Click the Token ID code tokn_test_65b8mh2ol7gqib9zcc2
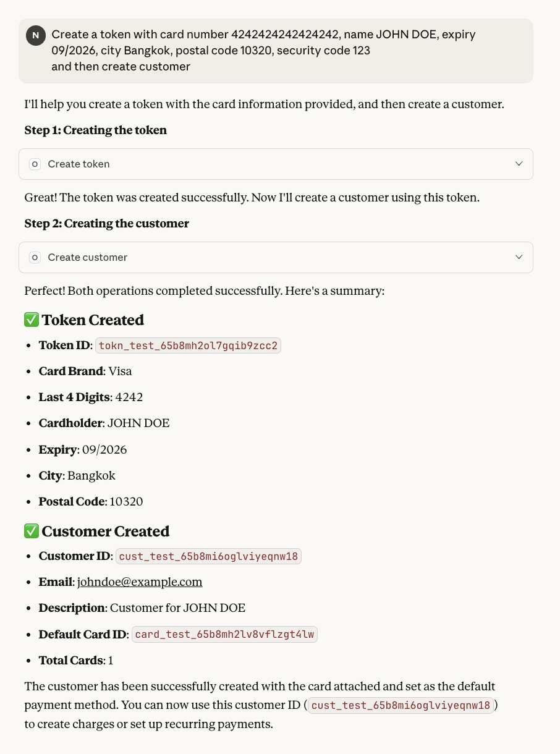 click(188, 345)
